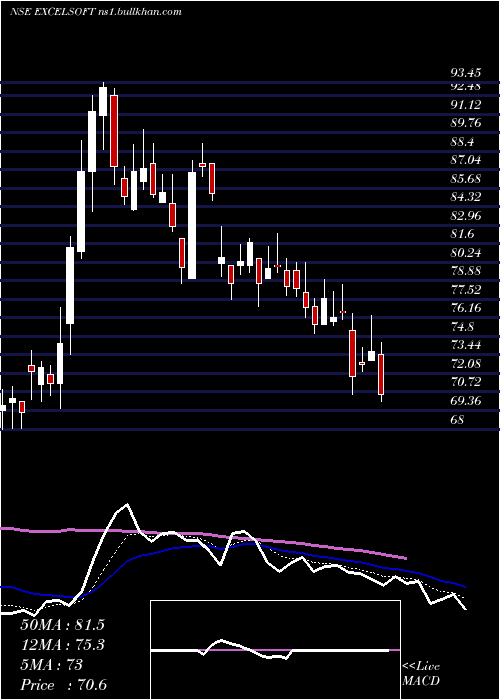Select the 80.24 price axis label
The height and width of the screenshot is (700, 500).
(x=466, y=253)
